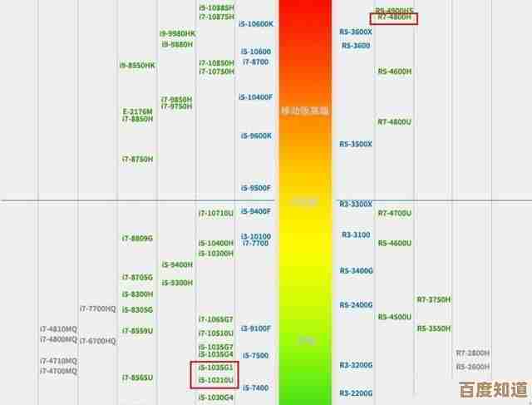Select the E-2176M processor label
532x405 pixels.
[137, 111]
